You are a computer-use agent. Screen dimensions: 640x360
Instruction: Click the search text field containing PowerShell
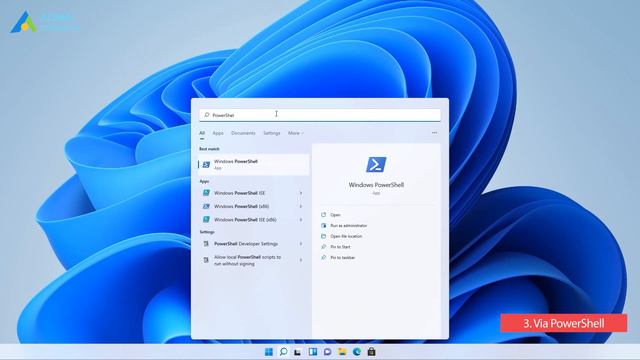pyautogui.click(x=320, y=115)
